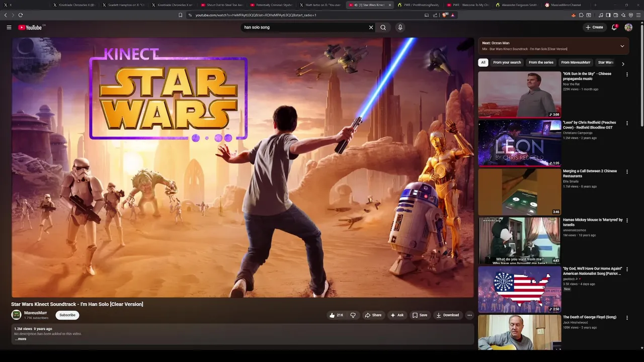Open Hamas Mickey Mouse video title
Viewport: 644px width, 362px height.
click(593, 222)
